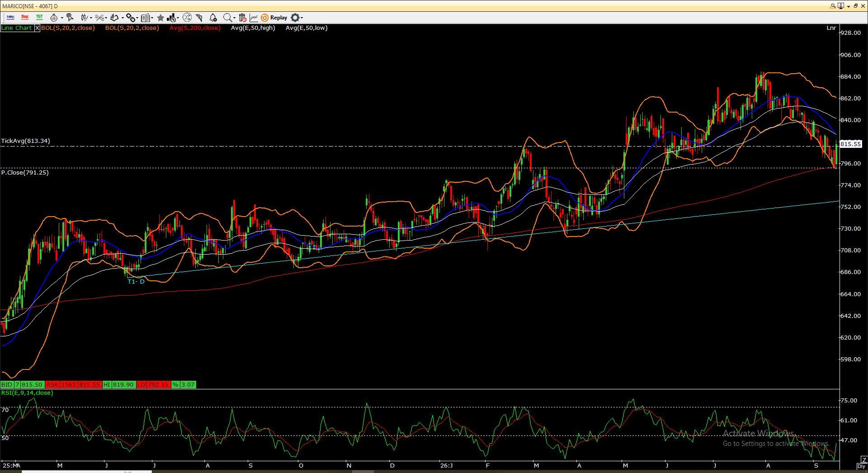Expand candlestick chart type dropdown arrow
Viewport: 868px width, 473px height.
pyautogui.click(x=91, y=18)
